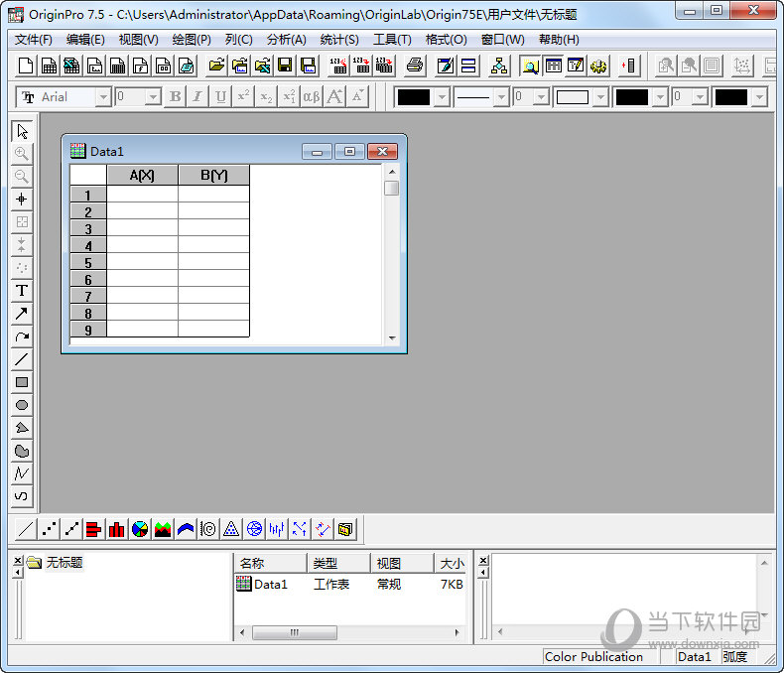Select the Freehand curve tool
The width and height of the screenshot is (784, 673).
22,496
